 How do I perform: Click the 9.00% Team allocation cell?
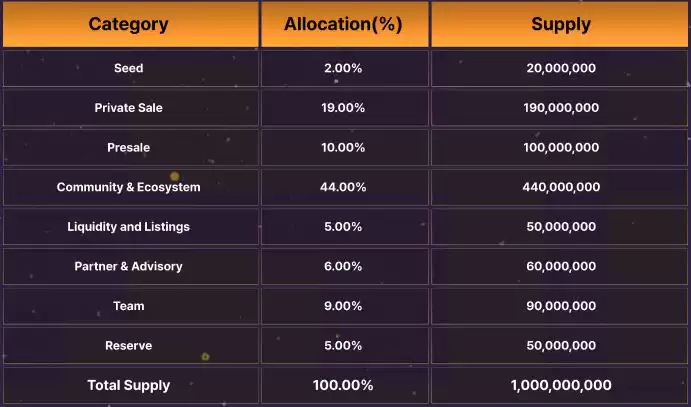click(343, 306)
